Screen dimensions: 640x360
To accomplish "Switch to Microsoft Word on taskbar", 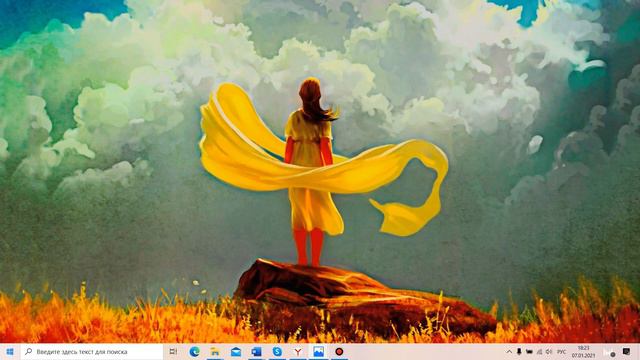I will tap(256, 351).
